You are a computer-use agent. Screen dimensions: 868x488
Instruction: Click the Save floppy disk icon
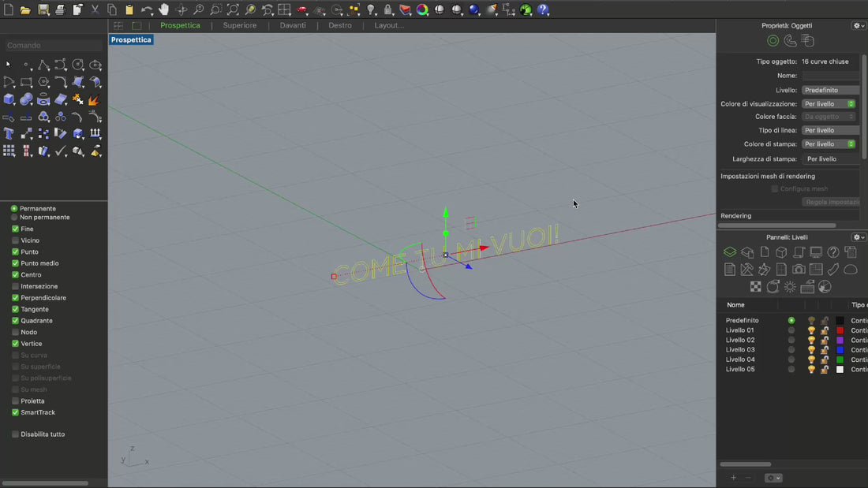[x=43, y=9]
